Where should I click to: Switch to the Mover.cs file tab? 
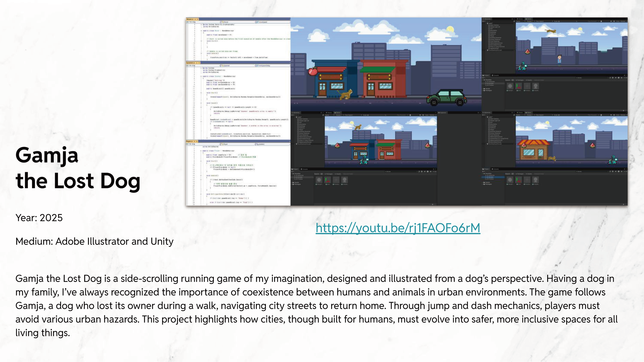point(190,19)
